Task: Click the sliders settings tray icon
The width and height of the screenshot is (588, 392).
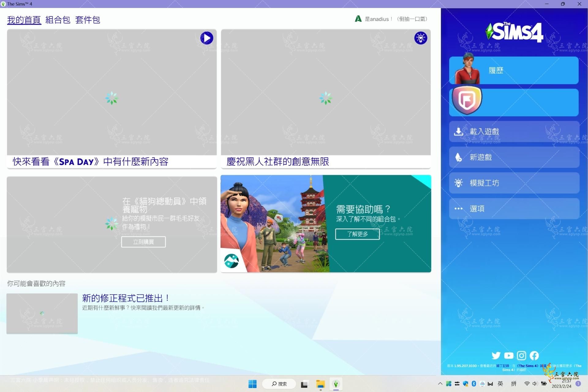Action: point(457,383)
